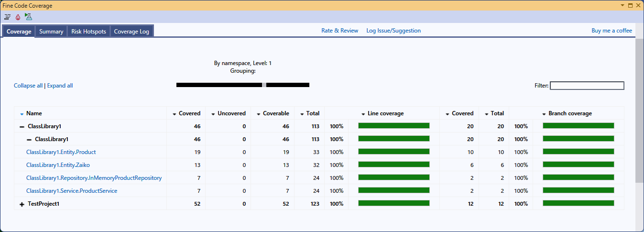
Task: Click the red flame hotspot icon
Action: click(x=18, y=17)
